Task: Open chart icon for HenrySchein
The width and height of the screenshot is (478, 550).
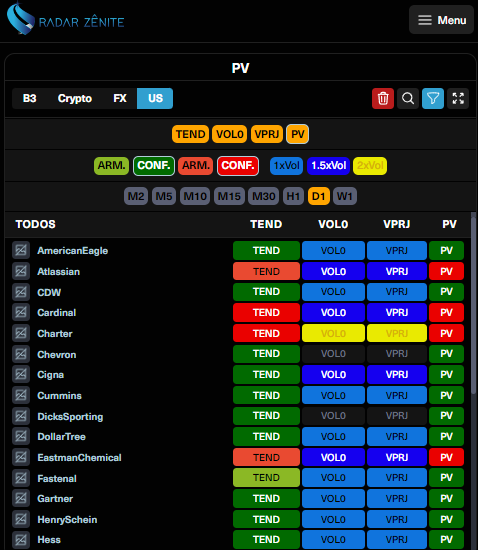Action: (21, 519)
